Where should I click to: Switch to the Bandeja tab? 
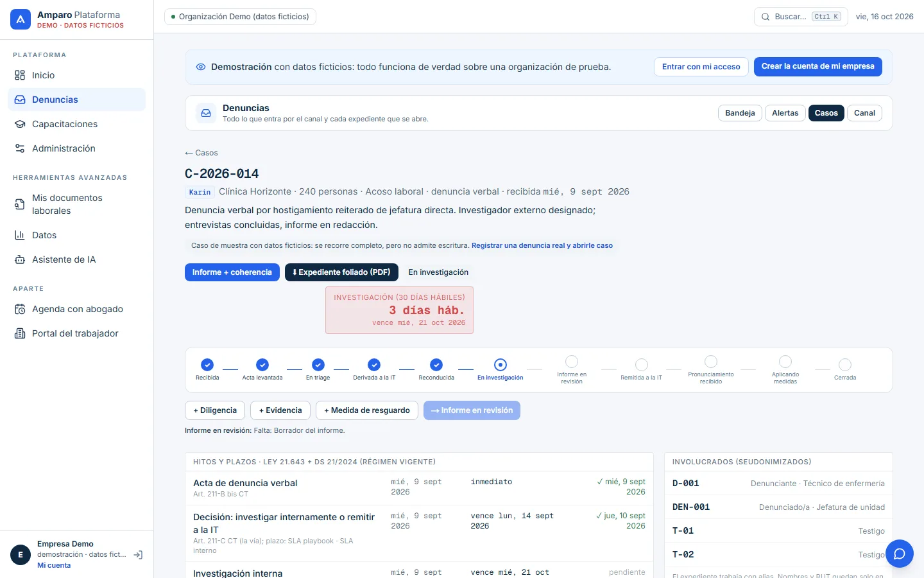coord(740,113)
